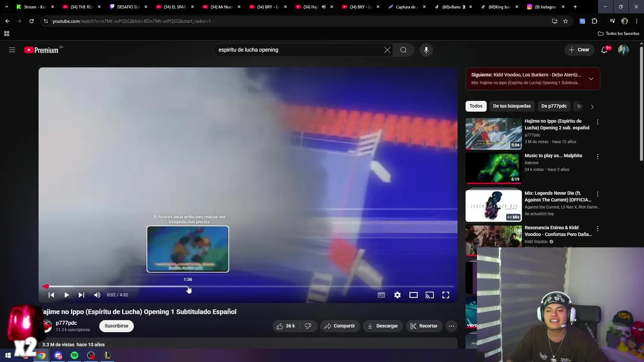Open League of Legends from the taskbar
The width and height of the screenshot is (644, 362).
point(107,355)
